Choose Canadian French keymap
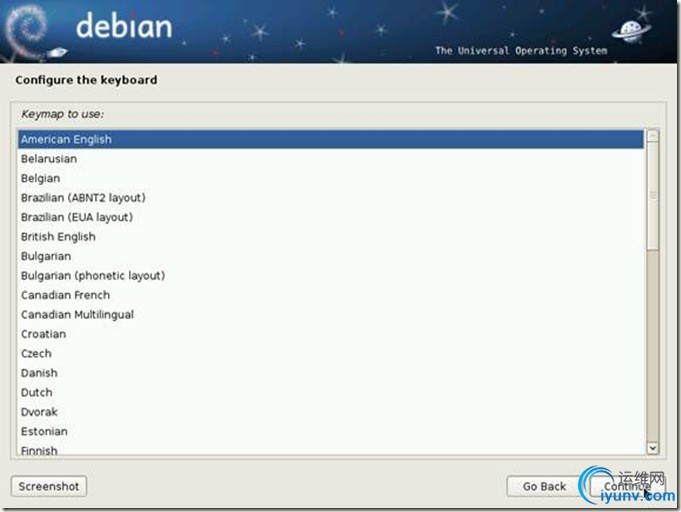 (x=331, y=295)
